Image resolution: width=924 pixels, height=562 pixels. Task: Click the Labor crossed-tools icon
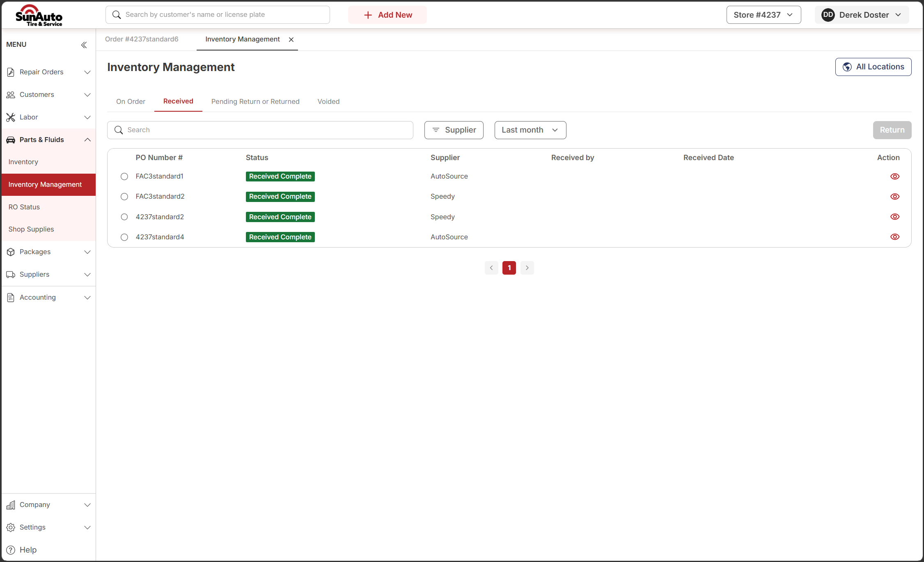point(11,117)
